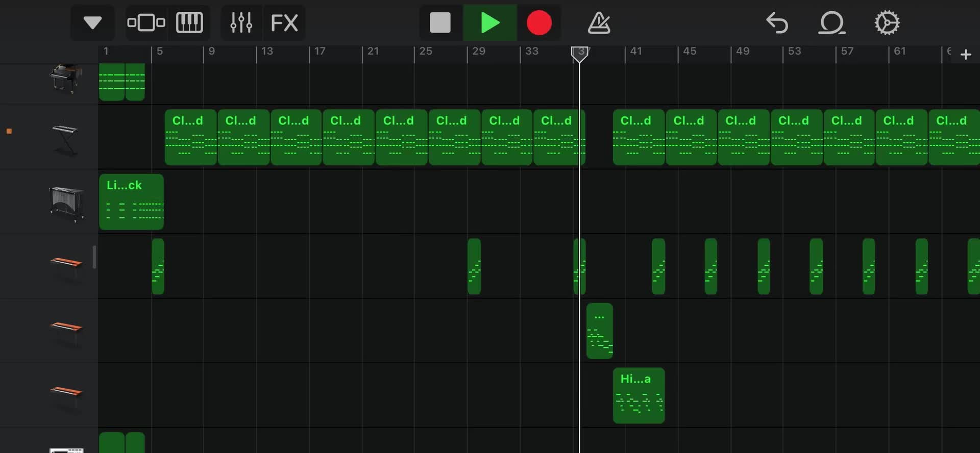This screenshot has height=453, width=980.
Task: Click bar 57 on the ruler
Action: [x=847, y=52]
